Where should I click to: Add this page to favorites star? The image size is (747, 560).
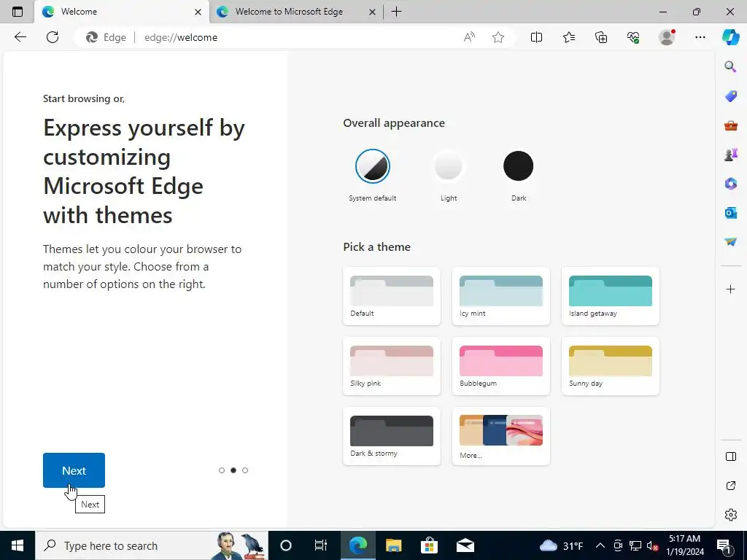point(498,37)
